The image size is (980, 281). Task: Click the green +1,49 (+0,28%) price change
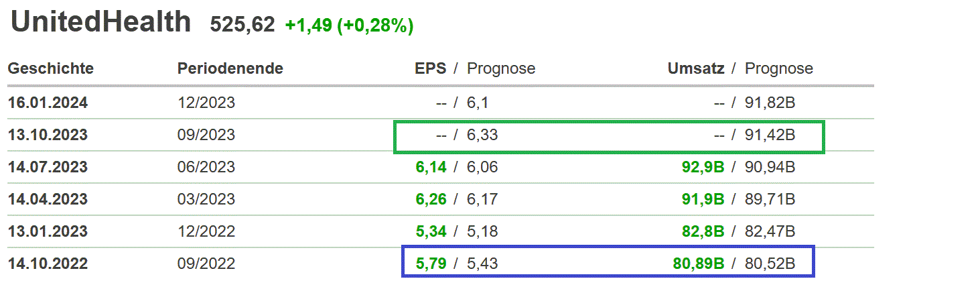pyautogui.click(x=349, y=25)
